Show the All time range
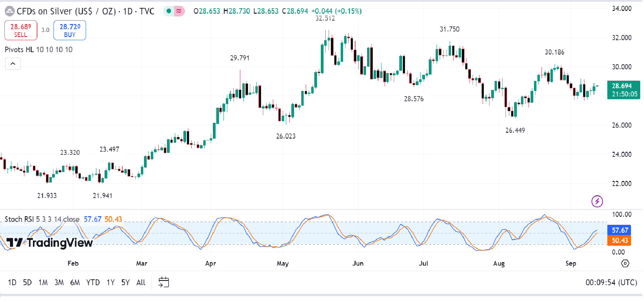 (141, 282)
